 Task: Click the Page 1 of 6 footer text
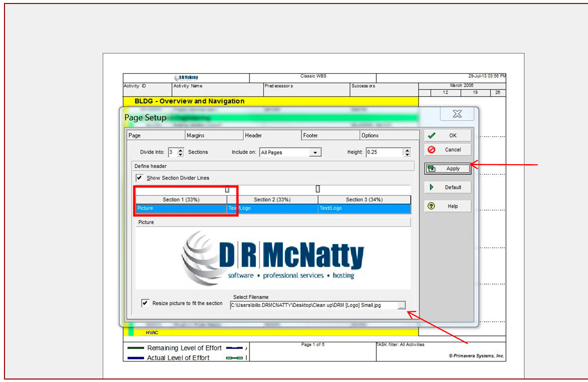point(313,345)
